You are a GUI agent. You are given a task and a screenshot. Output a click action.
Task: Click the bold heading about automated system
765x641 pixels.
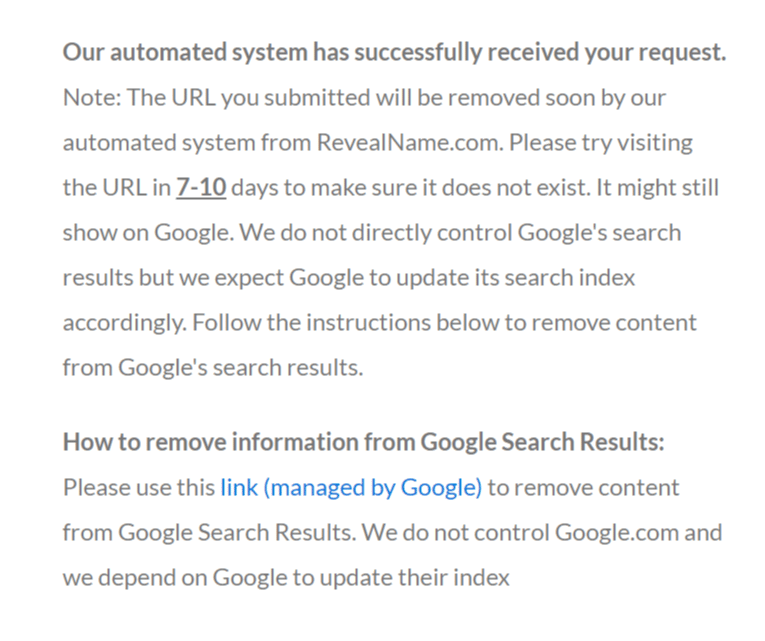point(395,52)
